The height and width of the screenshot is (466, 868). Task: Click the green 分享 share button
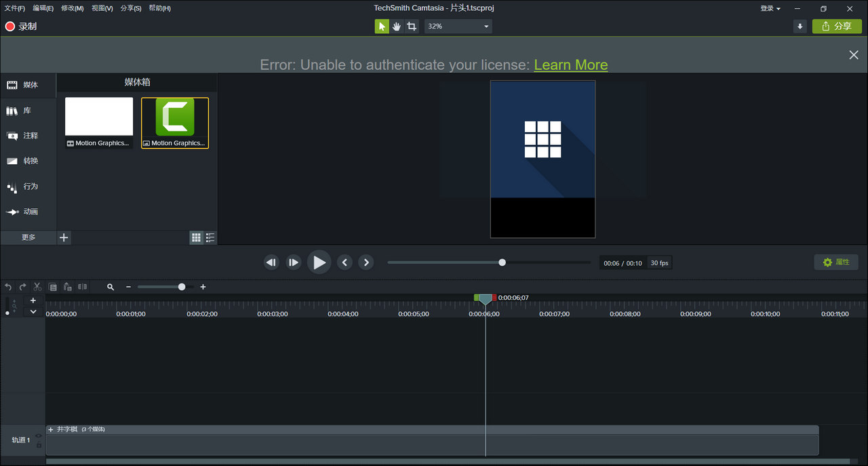836,26
